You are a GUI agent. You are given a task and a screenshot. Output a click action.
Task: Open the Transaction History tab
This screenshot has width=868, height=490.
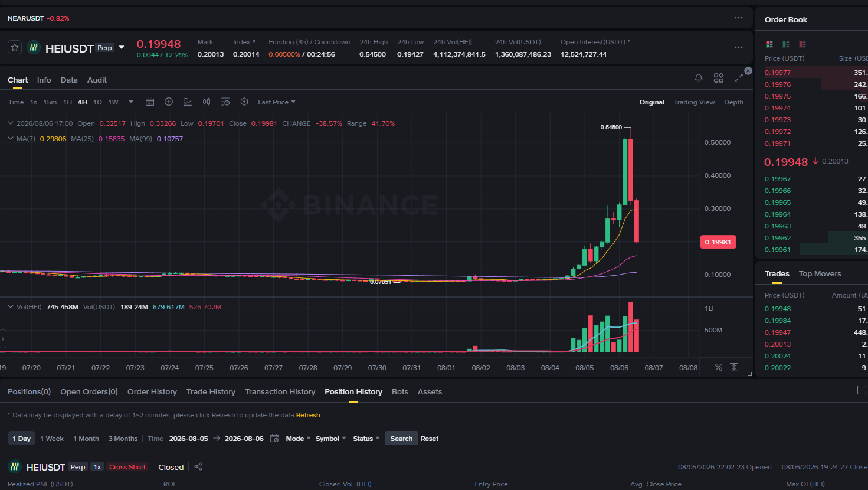280,391
